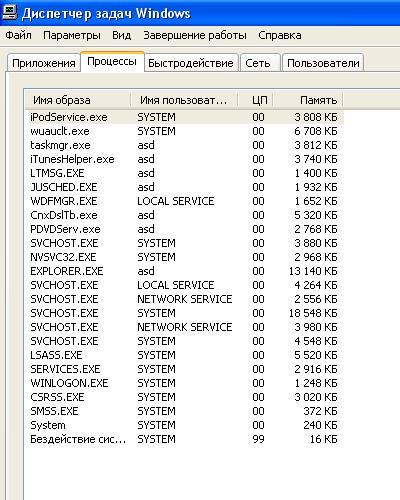Open the Вид menu

click(x=121, y=35)
